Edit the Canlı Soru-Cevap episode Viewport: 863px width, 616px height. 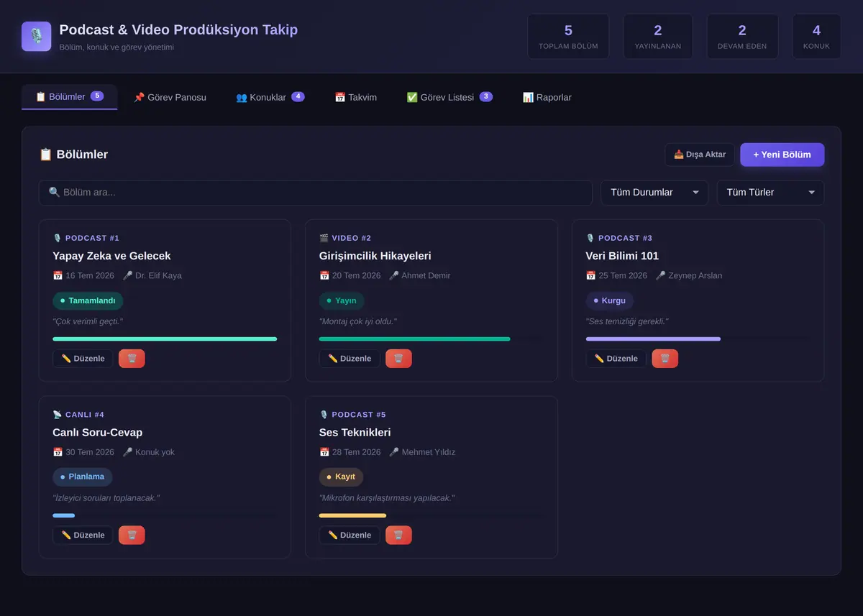point(83,535)
